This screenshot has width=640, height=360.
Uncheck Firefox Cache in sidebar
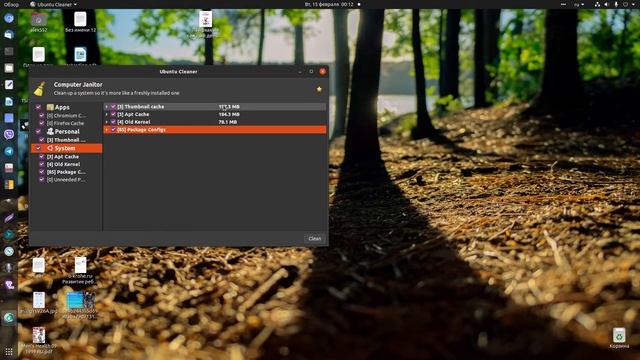point(41,123)
